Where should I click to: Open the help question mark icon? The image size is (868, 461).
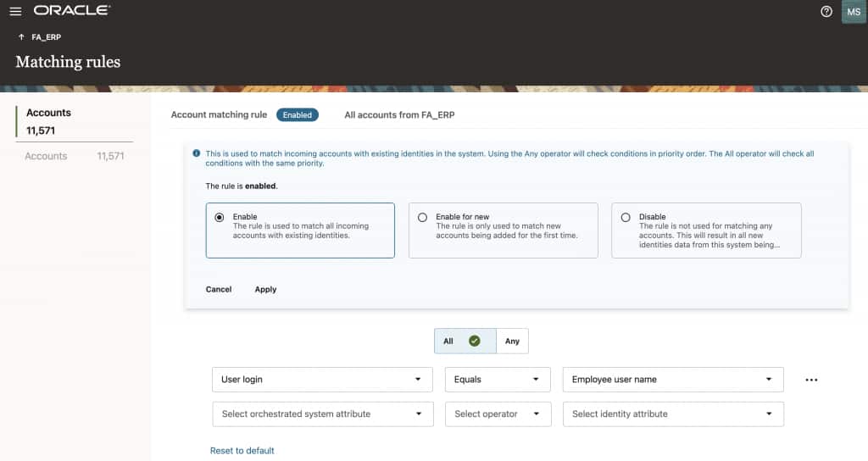click(826, 12)
